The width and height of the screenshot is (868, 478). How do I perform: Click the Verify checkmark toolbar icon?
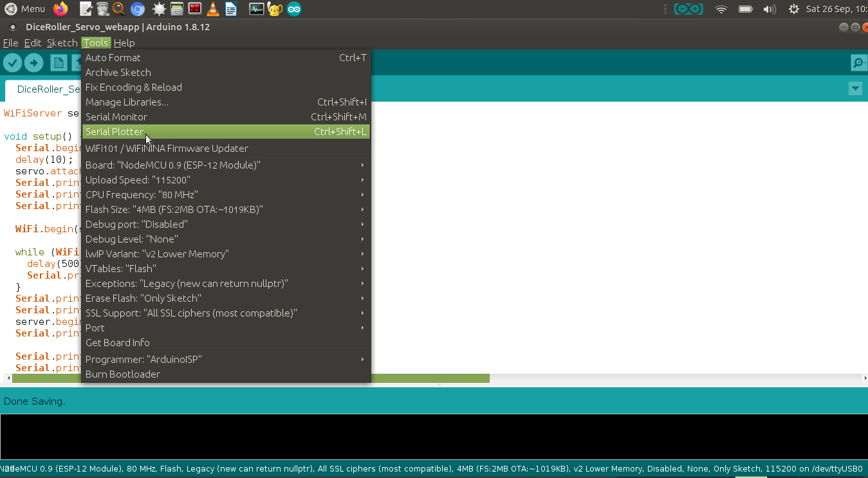click(x=13, y=62)
